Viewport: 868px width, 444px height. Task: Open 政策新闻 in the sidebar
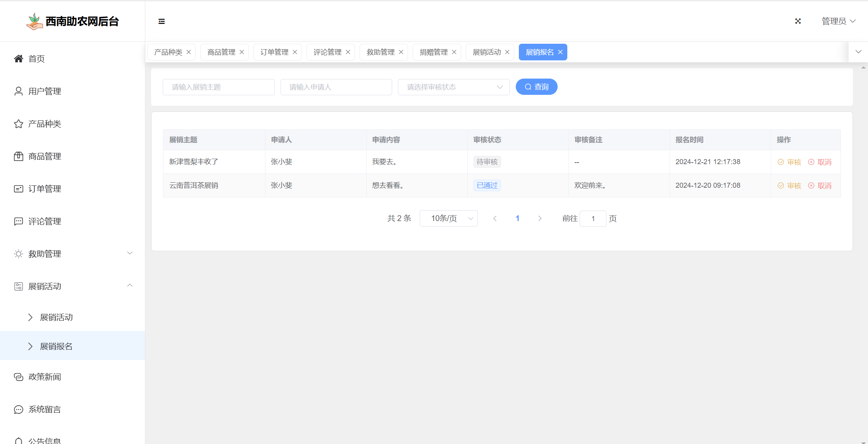[45, 377]
